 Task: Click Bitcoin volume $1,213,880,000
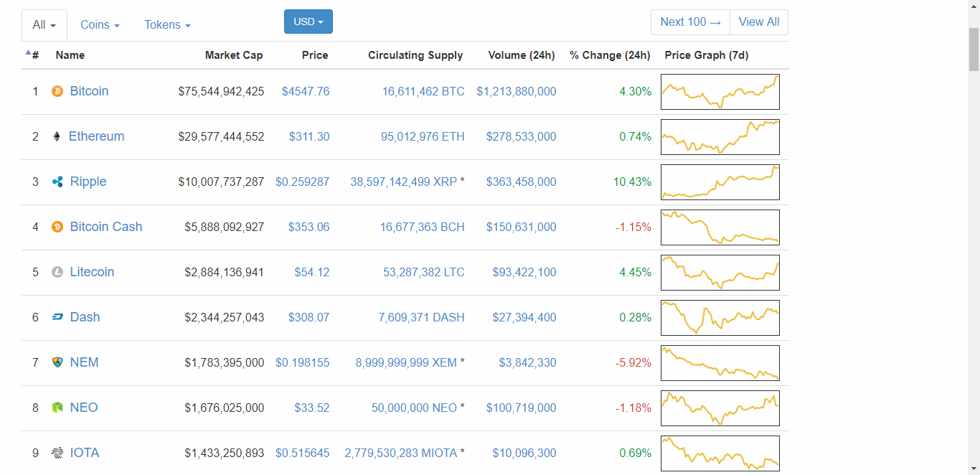[x=517, y=92]
